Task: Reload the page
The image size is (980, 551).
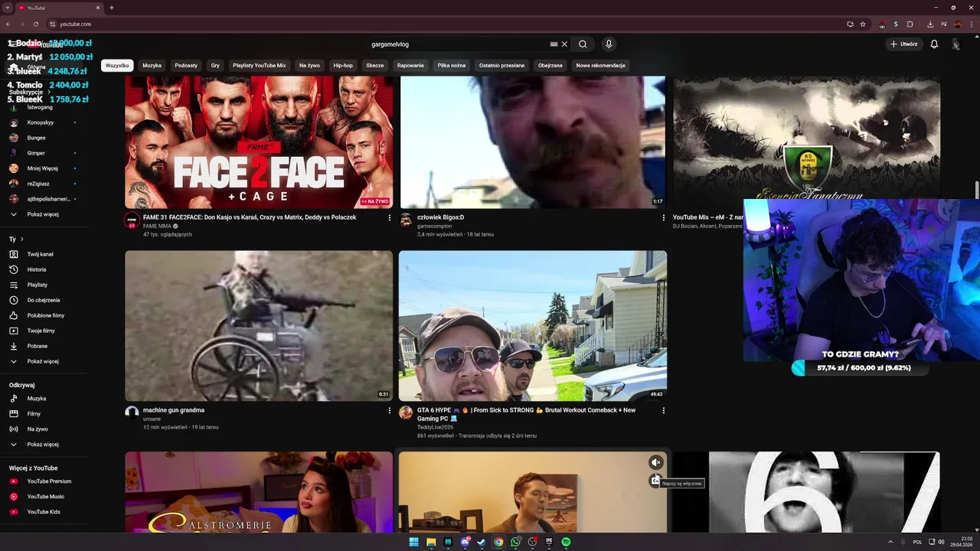Action: point(35,24)
